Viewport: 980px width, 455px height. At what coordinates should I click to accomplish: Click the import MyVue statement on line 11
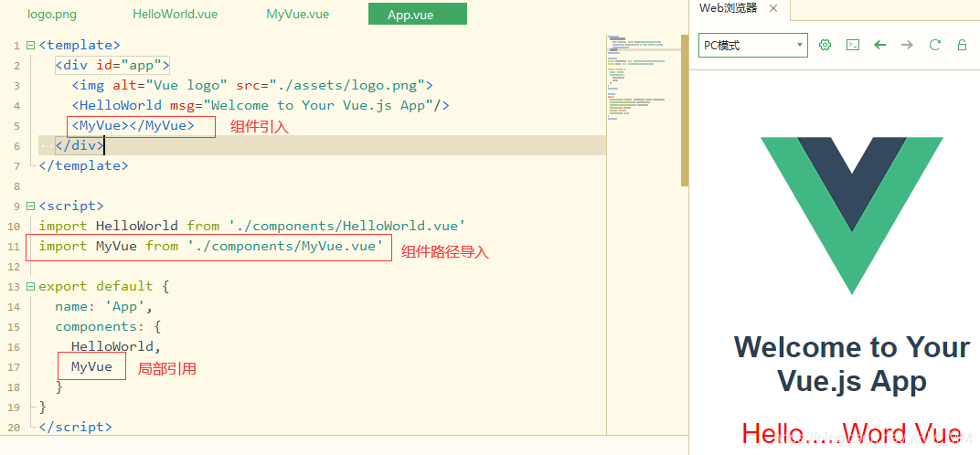pyautogui.click(x=210, y=247)
